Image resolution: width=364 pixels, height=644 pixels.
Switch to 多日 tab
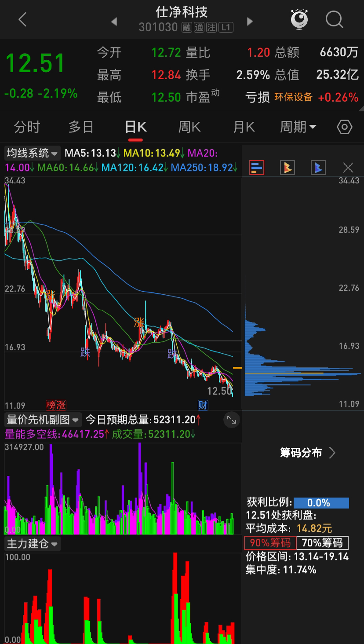(x=81, y=127)
